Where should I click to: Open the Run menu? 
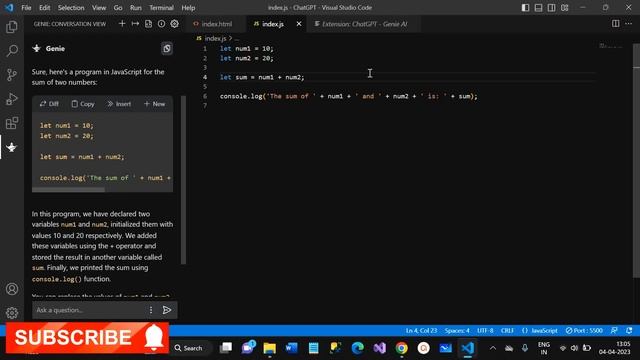point(136,8)
